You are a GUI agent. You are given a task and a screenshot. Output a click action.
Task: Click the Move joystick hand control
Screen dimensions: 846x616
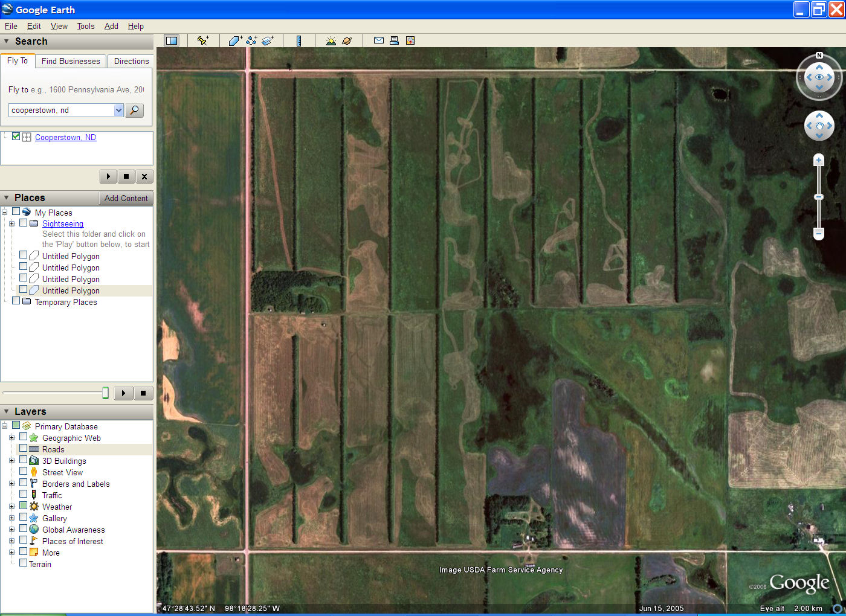coord(819,126)
